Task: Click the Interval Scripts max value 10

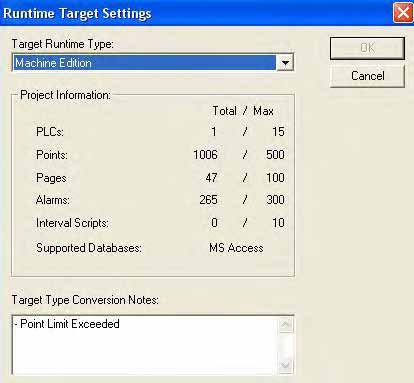Action: click(x=278, y=223)
